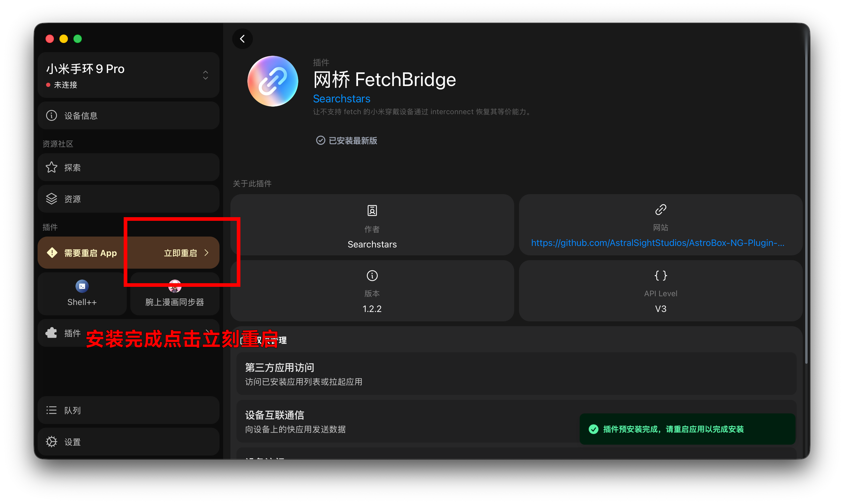Click the star icon next to 探索
The height and width of the screenshot is (504, 844).
pos(52,167)
